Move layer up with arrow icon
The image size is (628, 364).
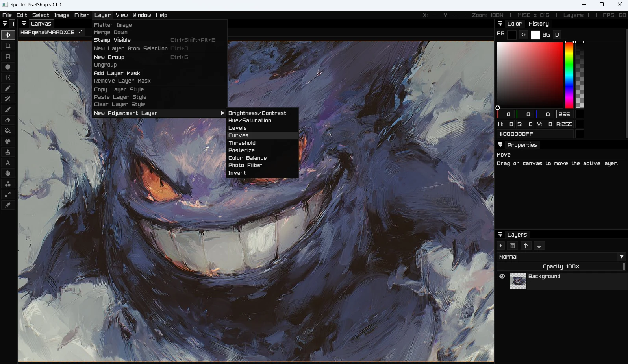(526, 246)
